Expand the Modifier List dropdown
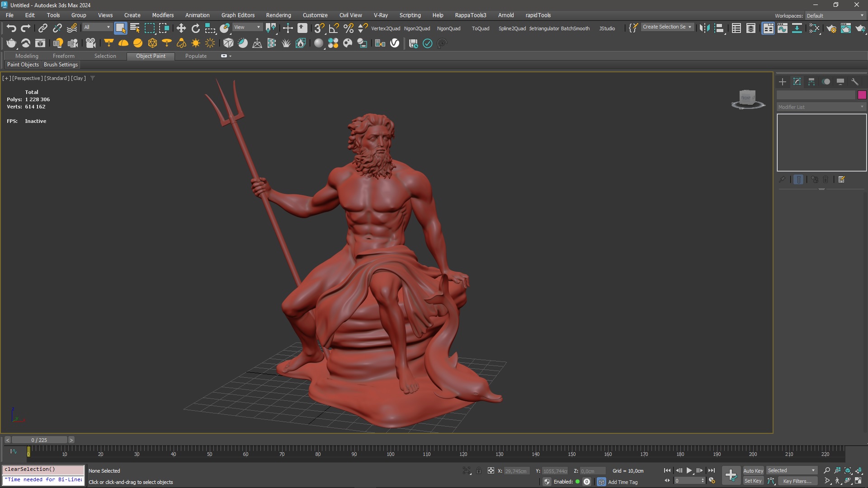868x488 pixels. tap(821, 107)
